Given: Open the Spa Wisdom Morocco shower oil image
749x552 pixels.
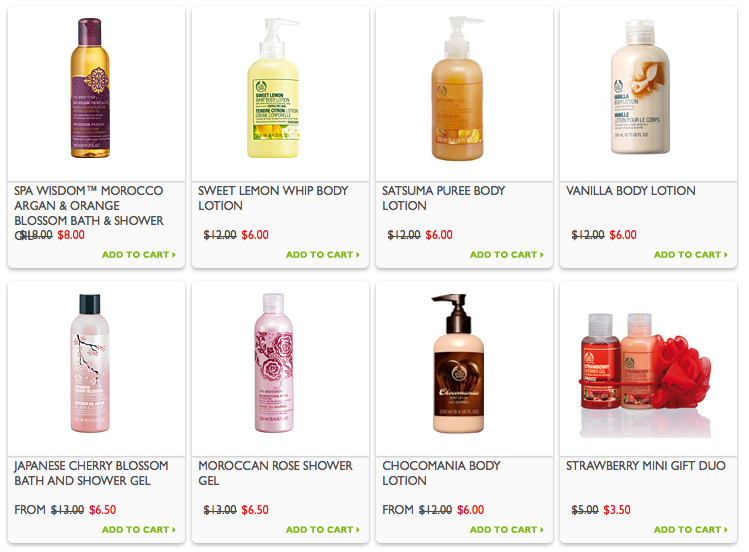Looking at the screenshot, I should (91, 88).
